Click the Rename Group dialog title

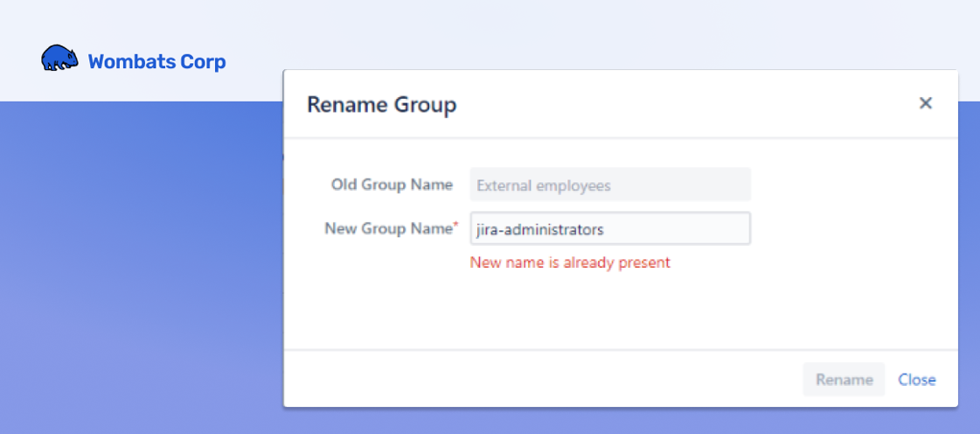click(x=381, y=106)
